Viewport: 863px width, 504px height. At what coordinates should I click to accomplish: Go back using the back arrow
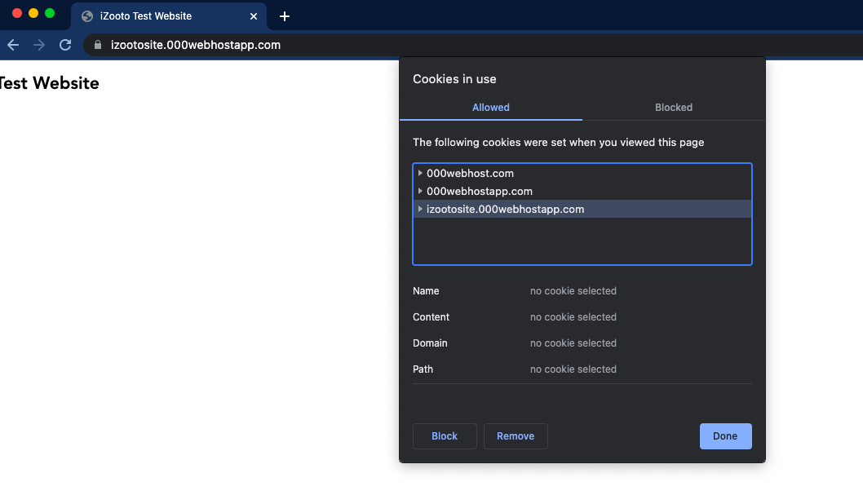pos(13,45)
